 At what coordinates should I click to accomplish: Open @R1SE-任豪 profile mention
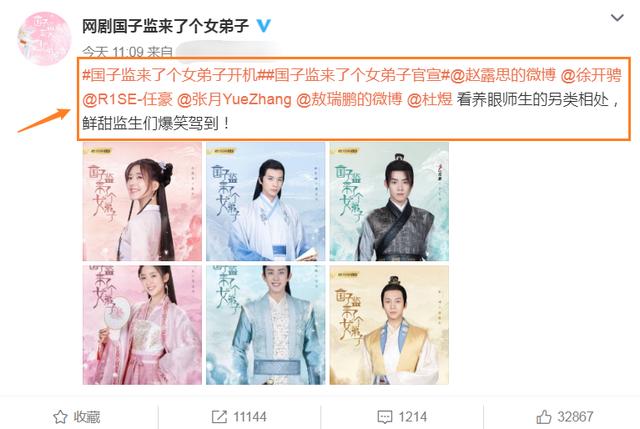127,99
